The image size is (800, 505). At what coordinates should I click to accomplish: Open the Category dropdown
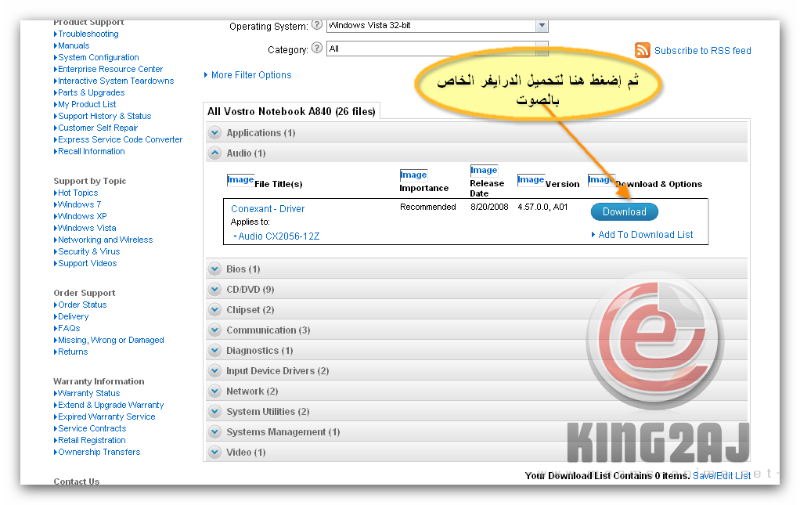(541, 48)
